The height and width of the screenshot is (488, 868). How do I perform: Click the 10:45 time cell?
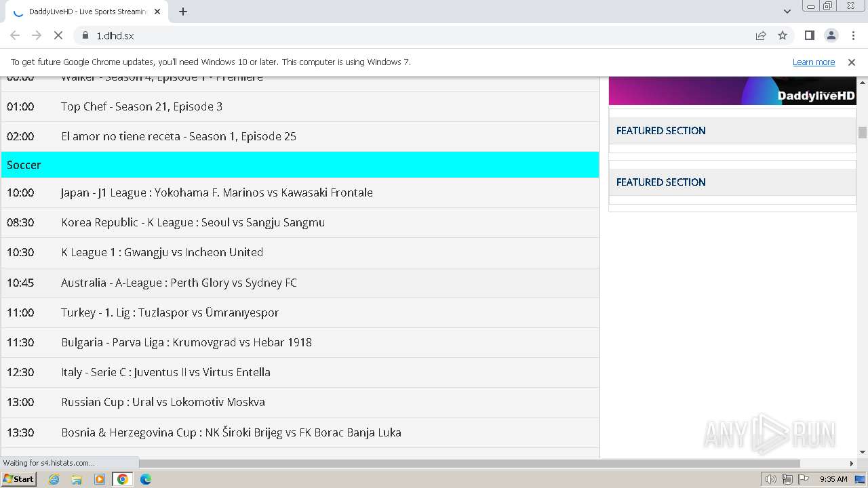coord(20,283)
